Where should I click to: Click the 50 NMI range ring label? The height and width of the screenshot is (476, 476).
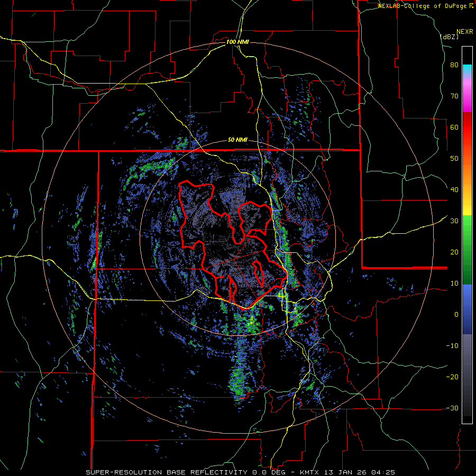click(237, 140)
